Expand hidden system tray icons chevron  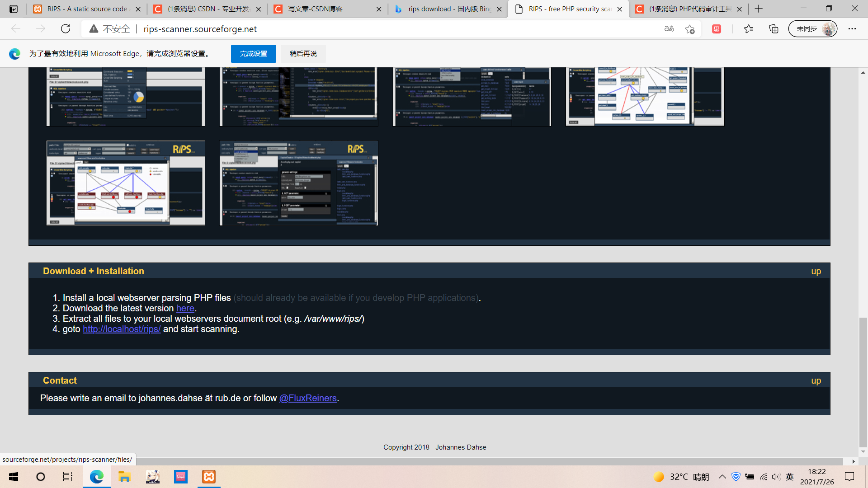(722, 477)
